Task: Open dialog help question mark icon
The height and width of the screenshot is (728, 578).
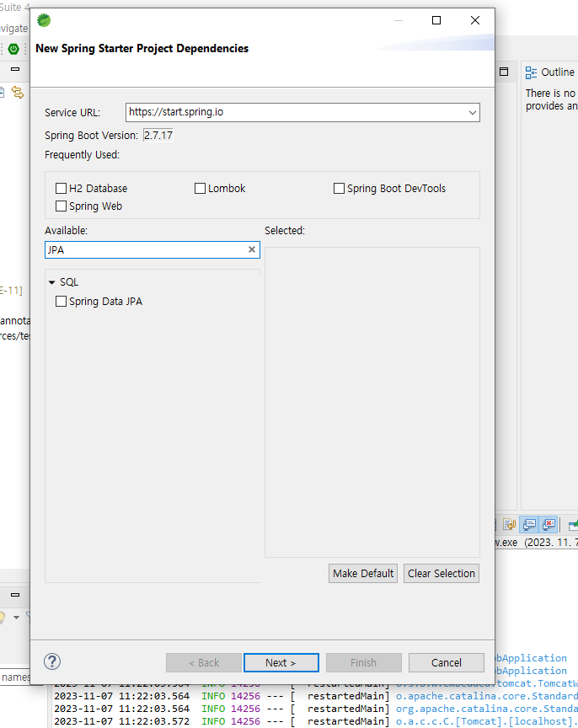Action: (x=52, y=661)
